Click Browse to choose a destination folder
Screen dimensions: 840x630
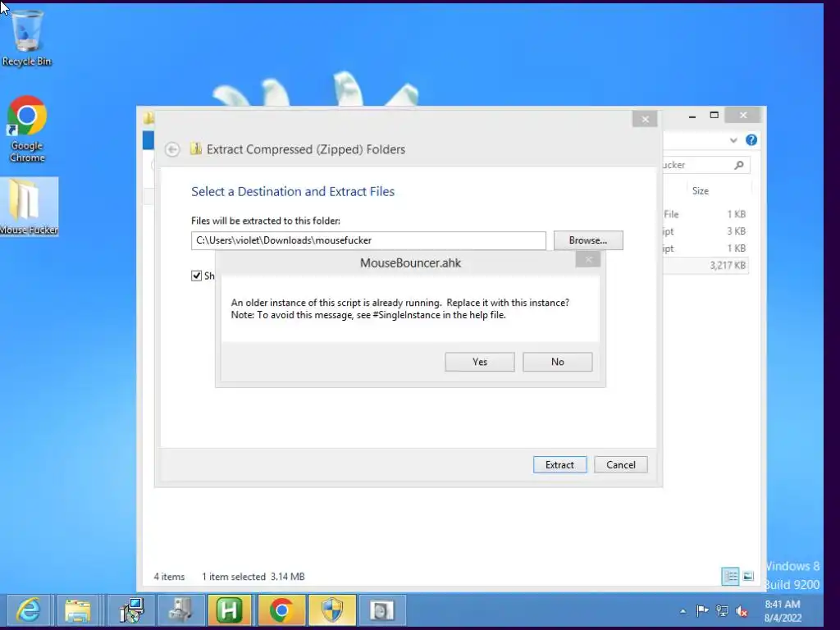point(588,240)
